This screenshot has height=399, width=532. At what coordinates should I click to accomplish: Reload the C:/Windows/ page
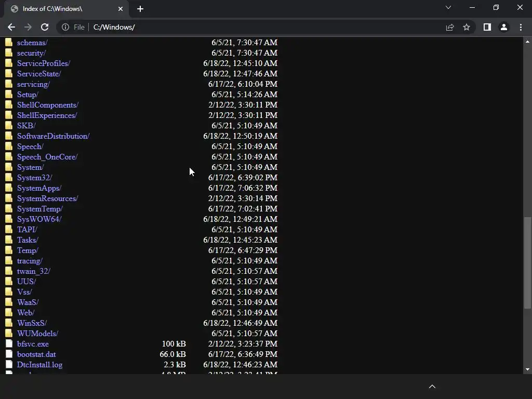point(45,27)
